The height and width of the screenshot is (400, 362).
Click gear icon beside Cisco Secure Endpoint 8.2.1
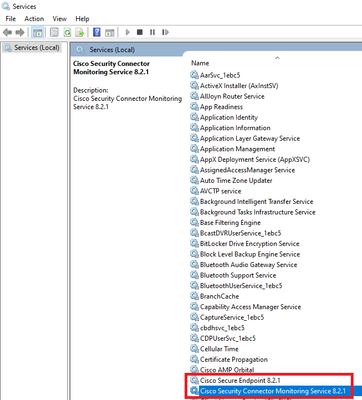tap(194, 380)
